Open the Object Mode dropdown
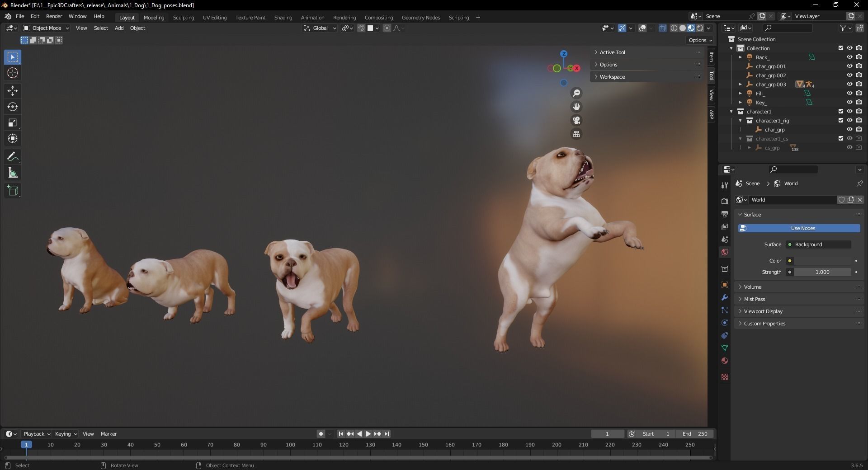This screenshot has width=868, height=470. coord(46,28)
